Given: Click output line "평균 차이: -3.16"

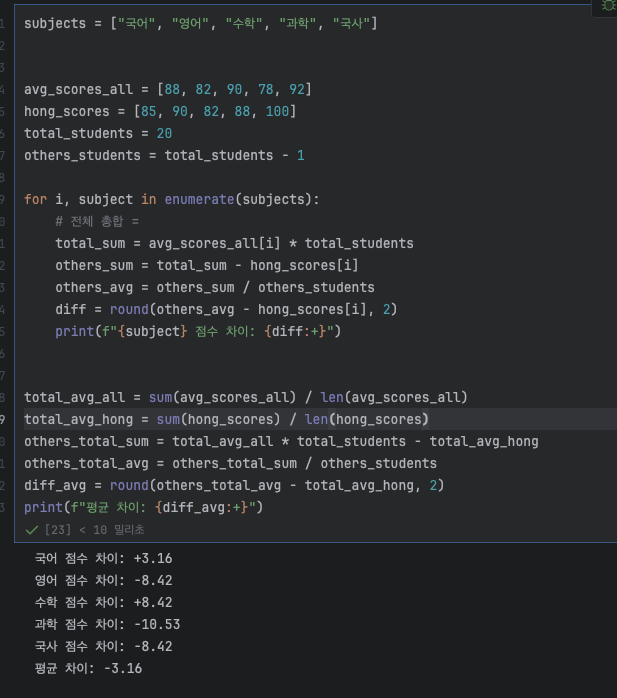Looking at the screenshot, I should tap(88, 668).
